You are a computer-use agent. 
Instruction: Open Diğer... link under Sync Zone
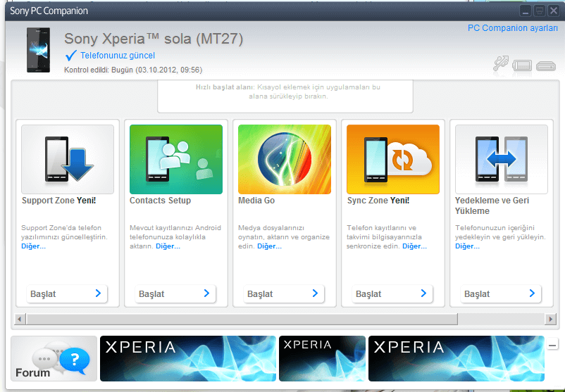click(414, 246)
